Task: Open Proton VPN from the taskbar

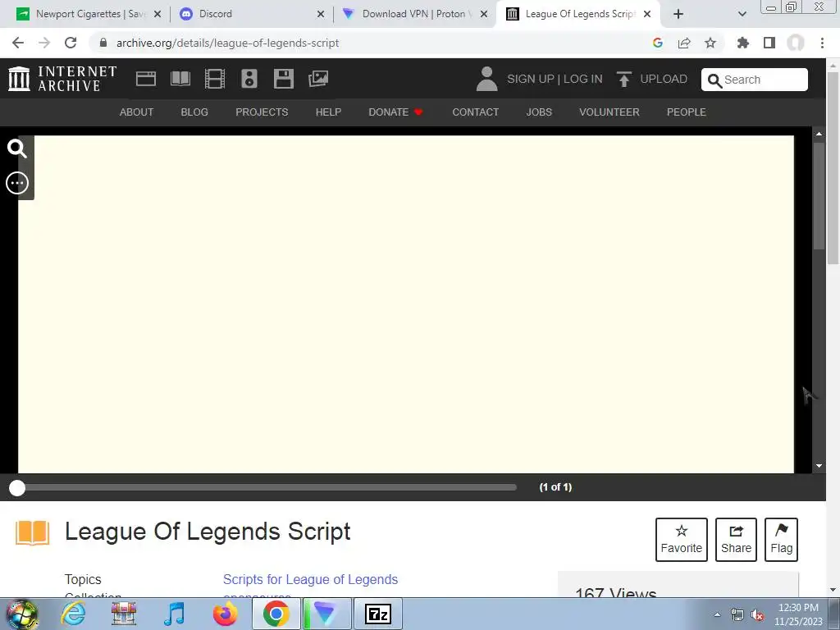Action: click(326, 614)
